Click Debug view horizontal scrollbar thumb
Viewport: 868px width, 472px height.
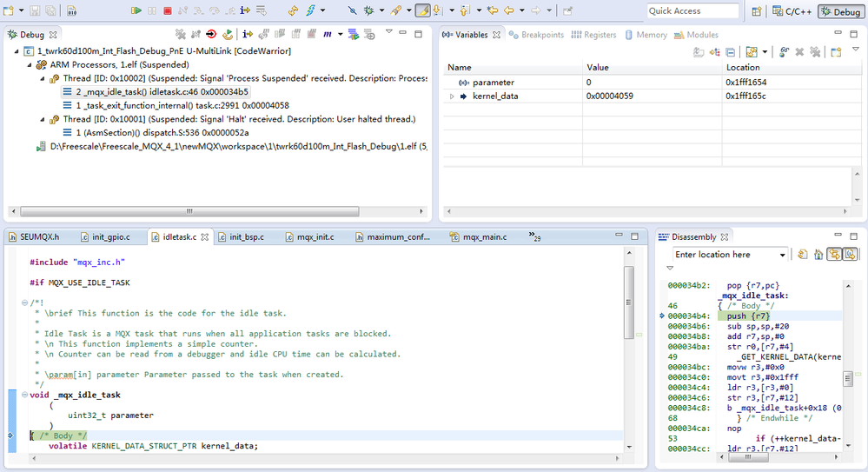(x=189, y=211)
